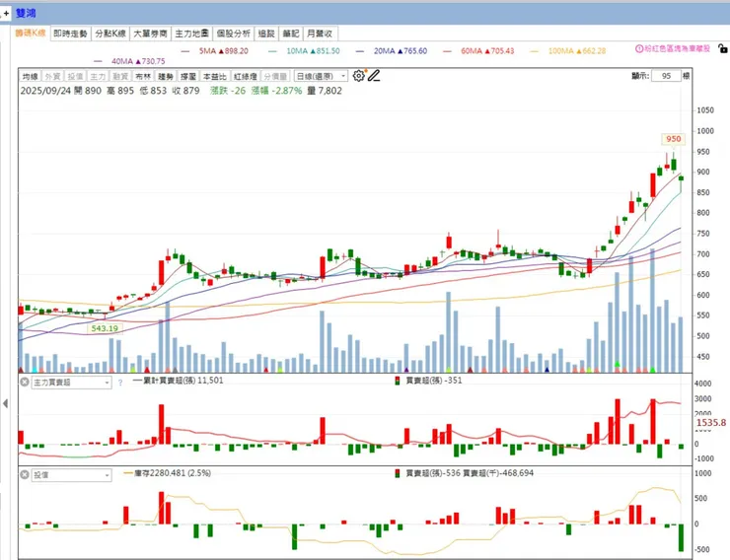730x560 pixels.
Task: Switch to the 筆記 tab
Action: click(290, 34)
